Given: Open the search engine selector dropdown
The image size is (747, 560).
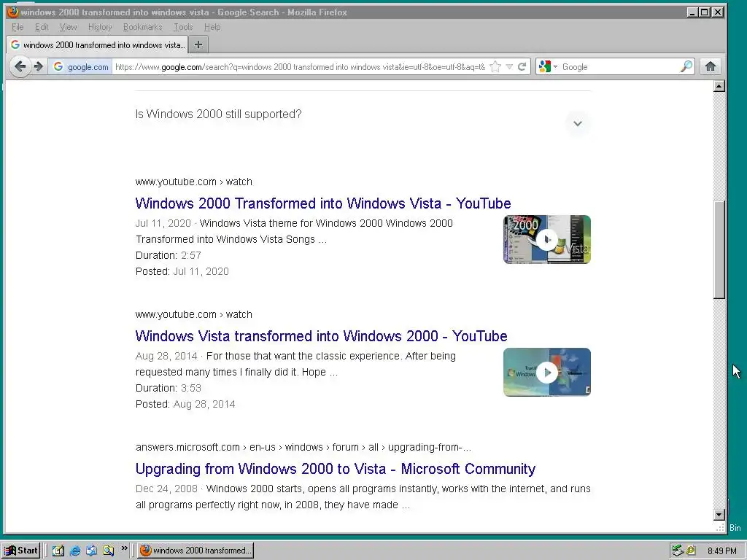Looking at the screenshot, I should 548,66.
